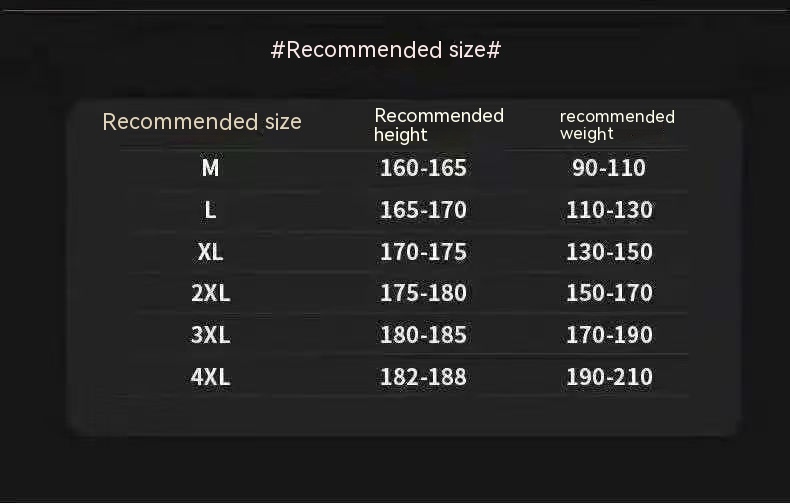The image size is (790, 504).
Task: Click the height value 182-188
Action: 423,377
